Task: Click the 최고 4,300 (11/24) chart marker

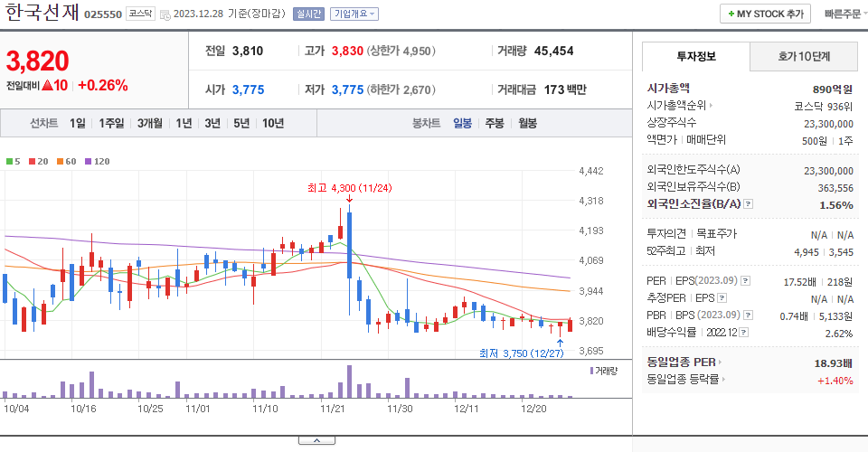Action: pyautogui.click(x=349, y=188)
